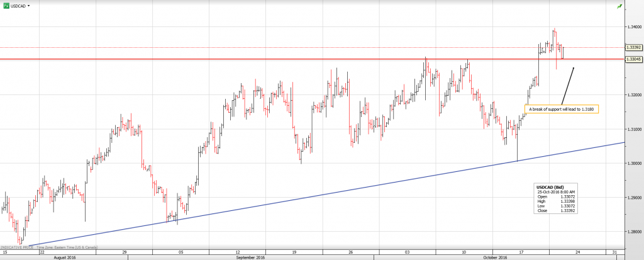
Task: Click the 'A break of support' annotation box
Action: click(562, 109)
